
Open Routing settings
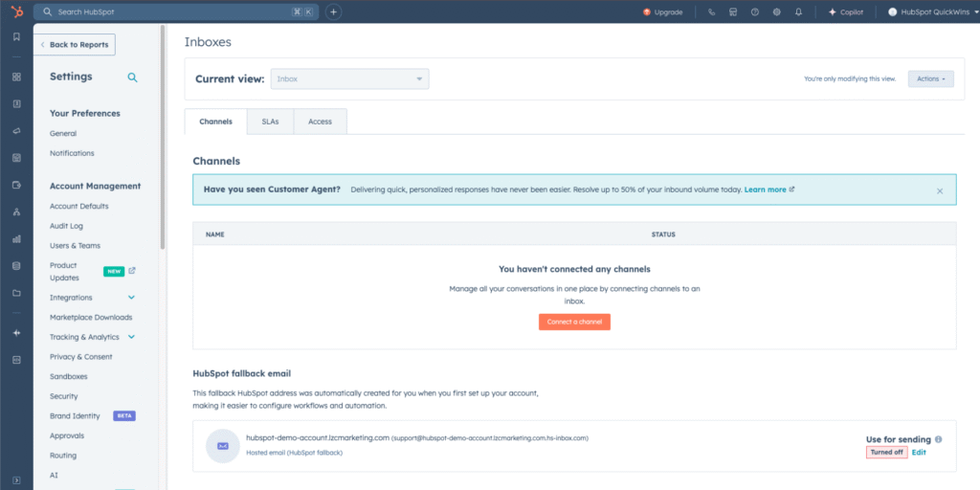tap(63, 456)
